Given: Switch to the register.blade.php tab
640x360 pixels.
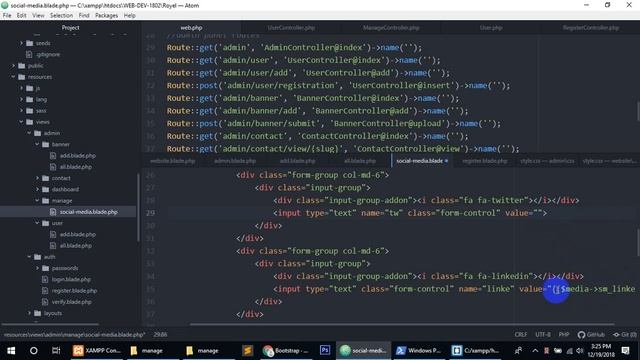Looking at the screenshot, I should 485,161.
